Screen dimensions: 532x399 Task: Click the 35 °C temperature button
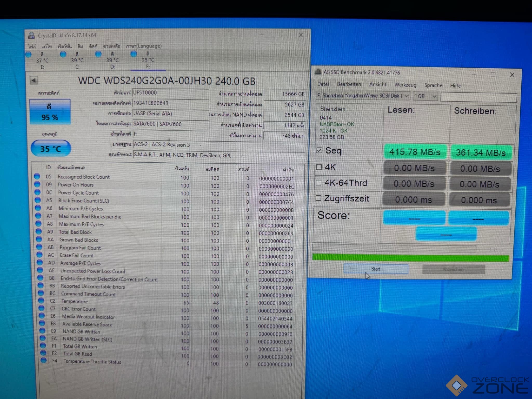click(51, 149)
